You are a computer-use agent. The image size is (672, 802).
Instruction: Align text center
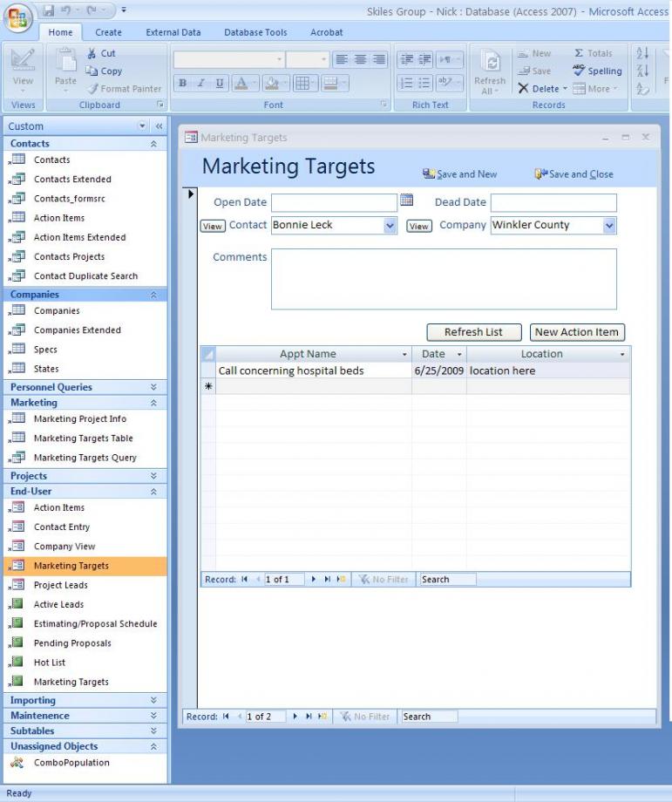coord(360,59)
